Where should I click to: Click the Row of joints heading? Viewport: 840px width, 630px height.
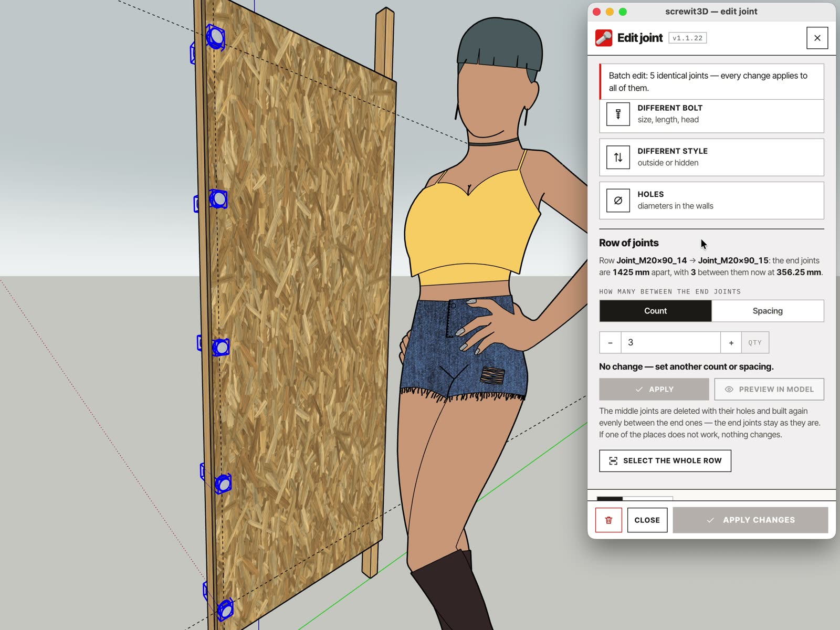(628, 243)
